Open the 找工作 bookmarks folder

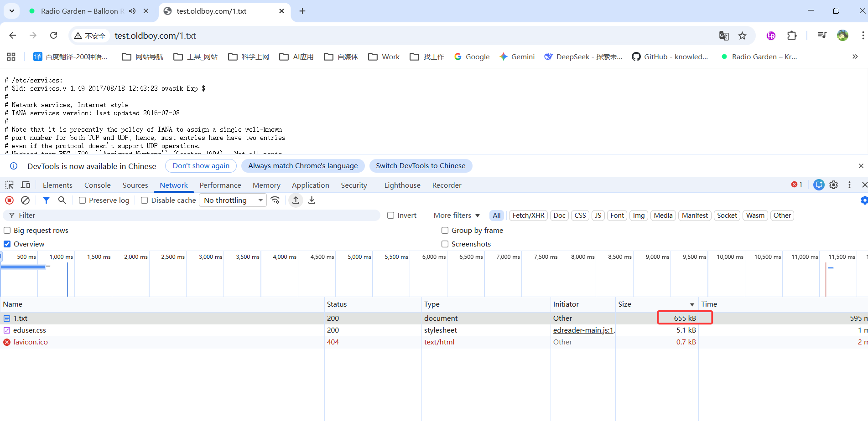[427, 56]
